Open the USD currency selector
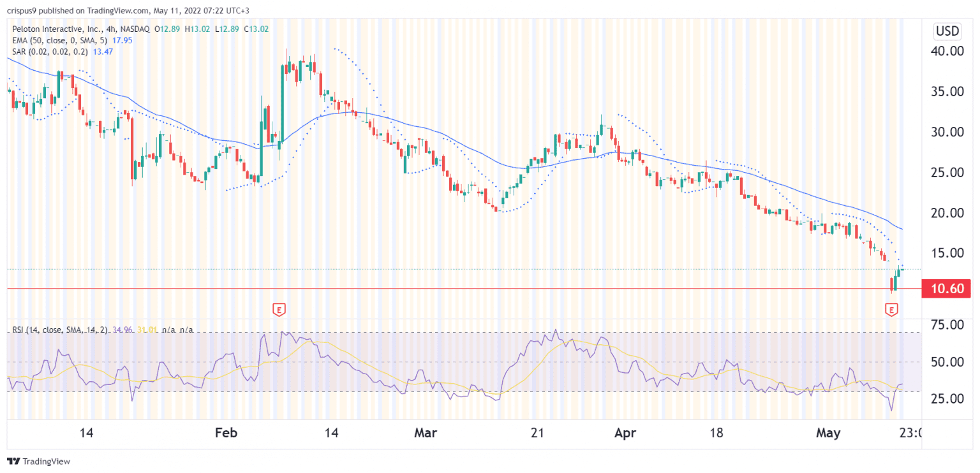This screenshot has width=980, height=473. tap(947, 31)
